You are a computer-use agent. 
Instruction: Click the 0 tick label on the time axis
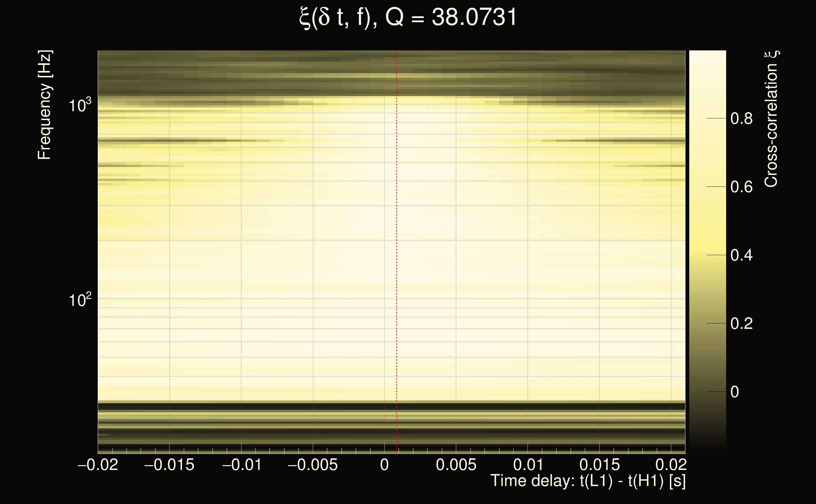click(x=384, y=465)
